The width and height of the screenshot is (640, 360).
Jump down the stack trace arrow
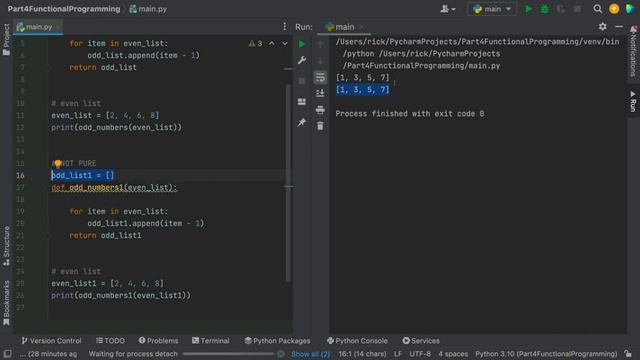(320, 60)
